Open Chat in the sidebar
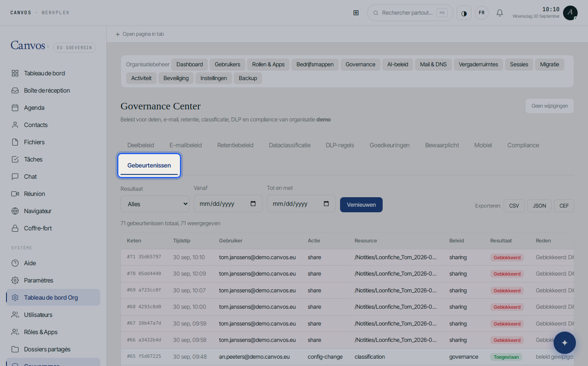Image resolution: width=588 pixels, height=366 pixels. click(53, 177)
